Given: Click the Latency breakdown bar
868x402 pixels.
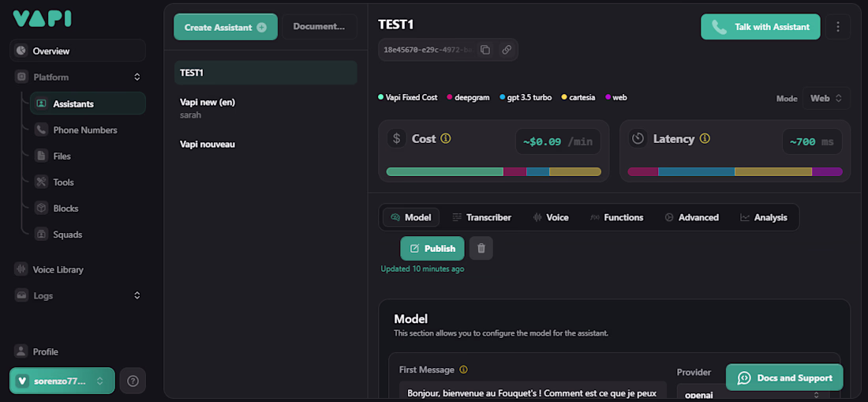Looking at the screenshot, I should pyautogui.click(x=735, y=171).
